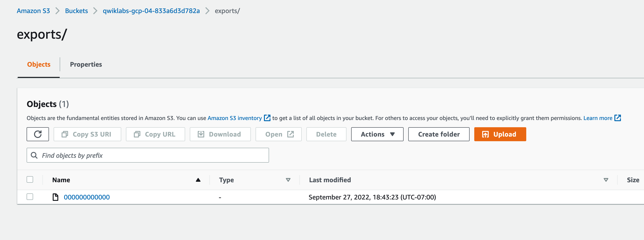The height and width of the screenshot is (240, 644).
Task: Open Amazon S3 breadcrumb link
Action: tap(33, 11)
